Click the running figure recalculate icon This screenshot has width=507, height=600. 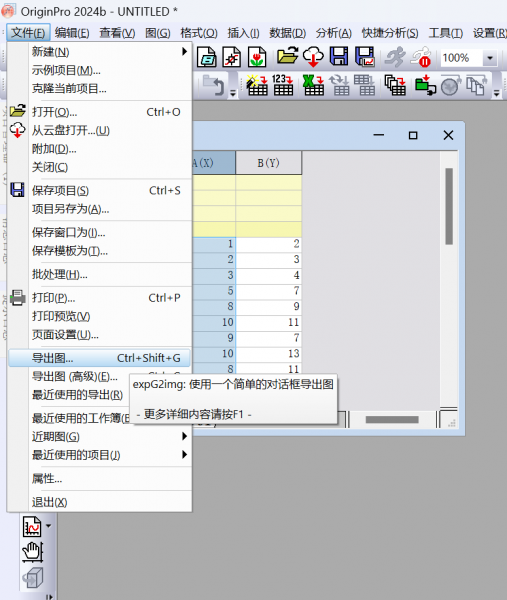click(x=395, y=57)
